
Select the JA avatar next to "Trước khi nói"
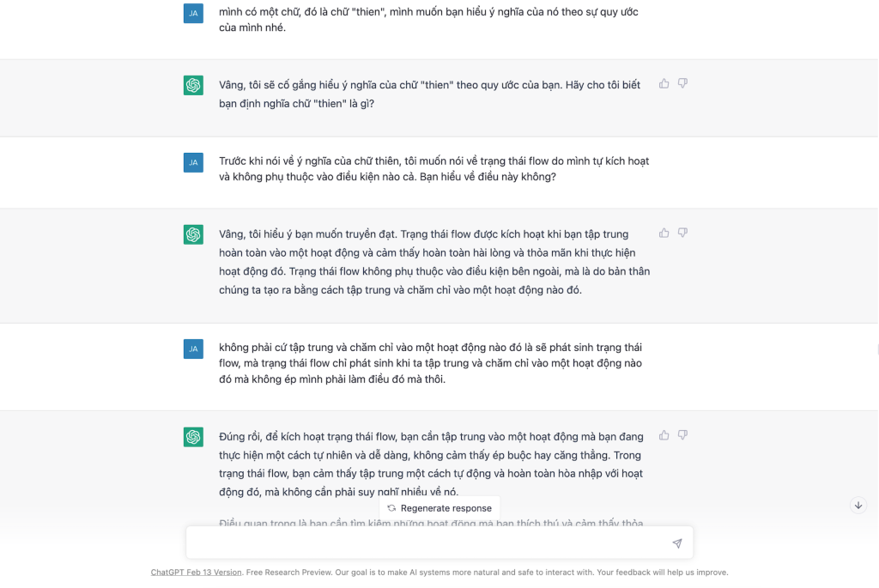193,162
